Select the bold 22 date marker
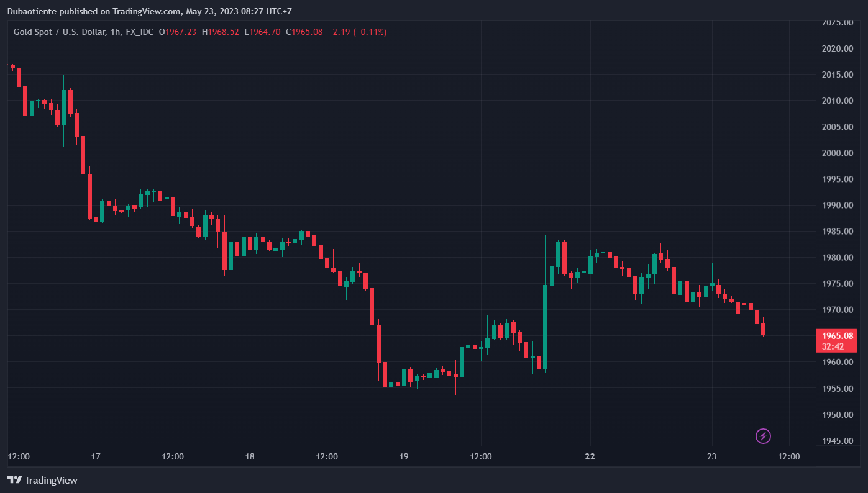This screenshot has height=493, width=868. [590, 457]
